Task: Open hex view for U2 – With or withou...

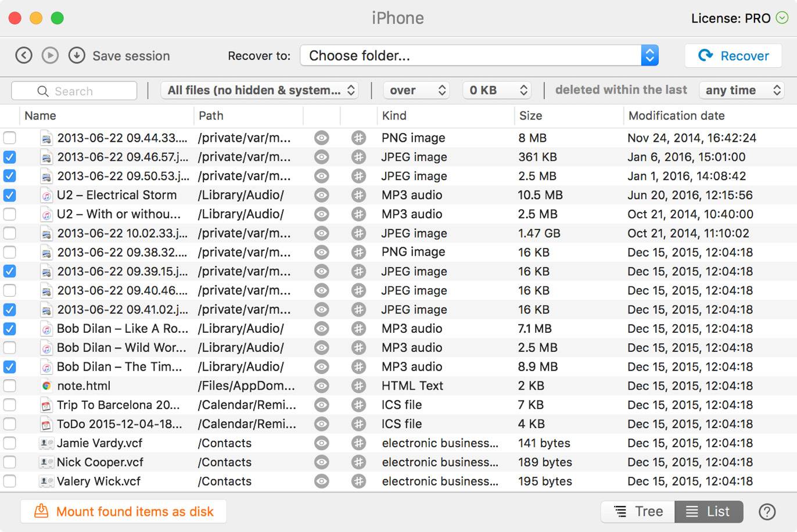Action: tap(359, 214)
